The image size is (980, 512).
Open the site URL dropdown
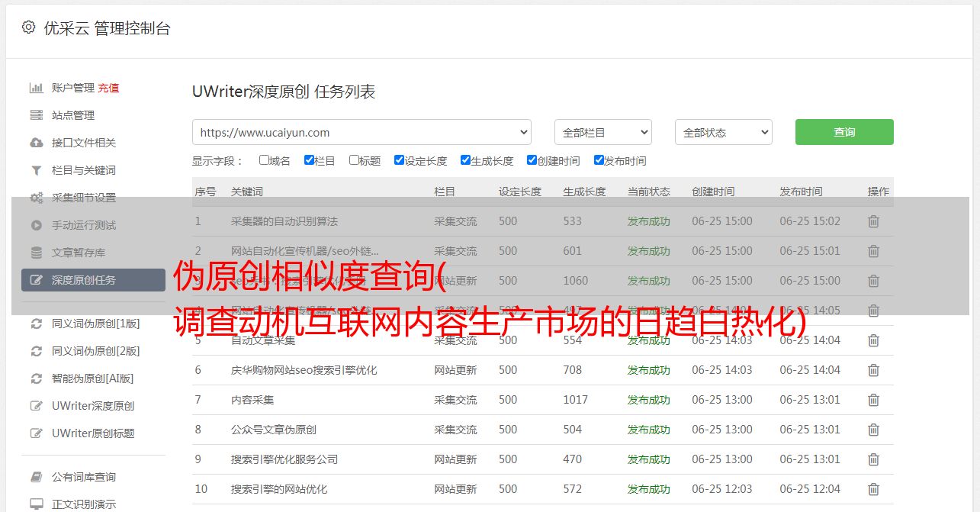click(x=361, y=132)
